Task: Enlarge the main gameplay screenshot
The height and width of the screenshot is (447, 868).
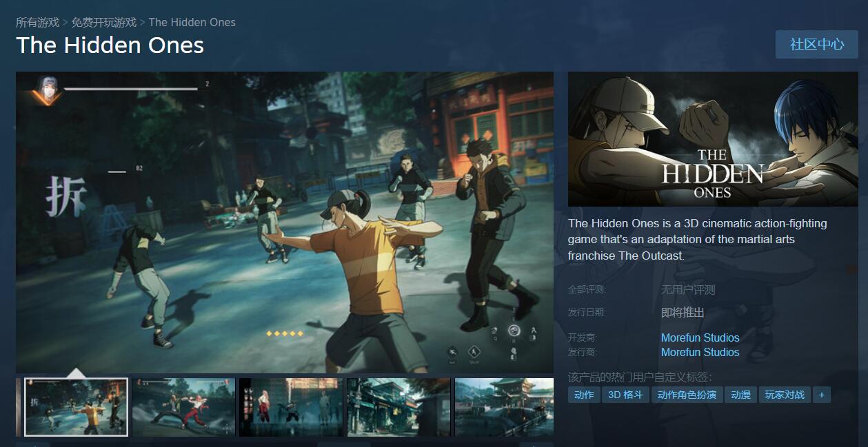Action: click(x=284, y=222)
